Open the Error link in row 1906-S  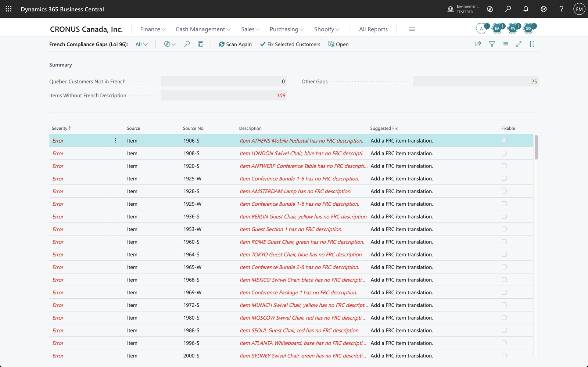click(x=58, y=141)
